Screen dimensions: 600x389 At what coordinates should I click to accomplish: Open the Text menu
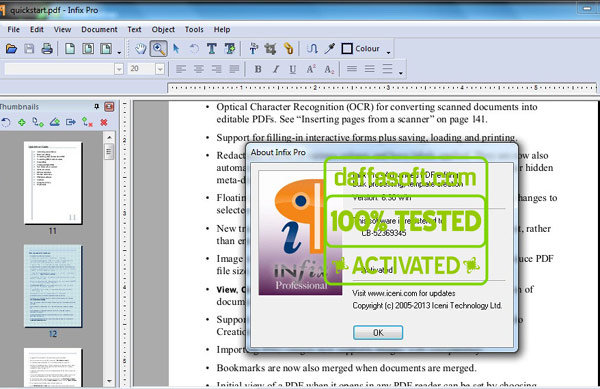coord(134,29)
